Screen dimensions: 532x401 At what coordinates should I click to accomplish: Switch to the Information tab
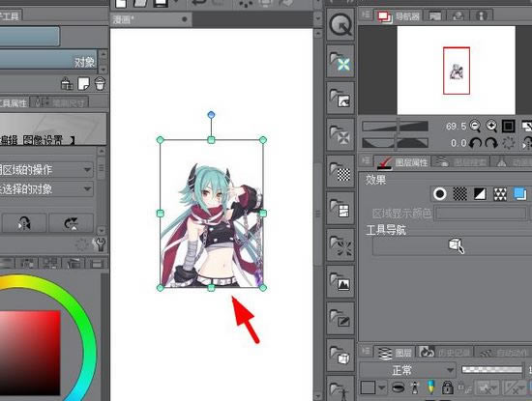482,15
